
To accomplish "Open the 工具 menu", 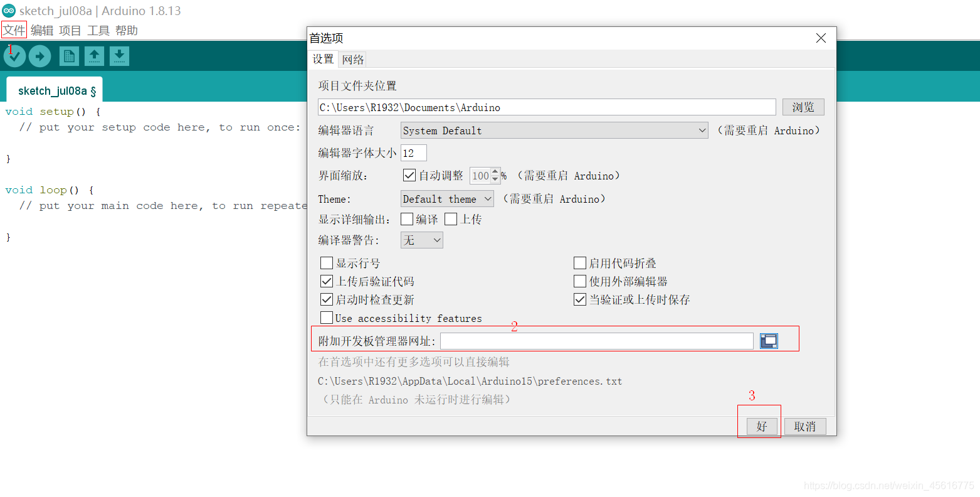I will 98,30.
